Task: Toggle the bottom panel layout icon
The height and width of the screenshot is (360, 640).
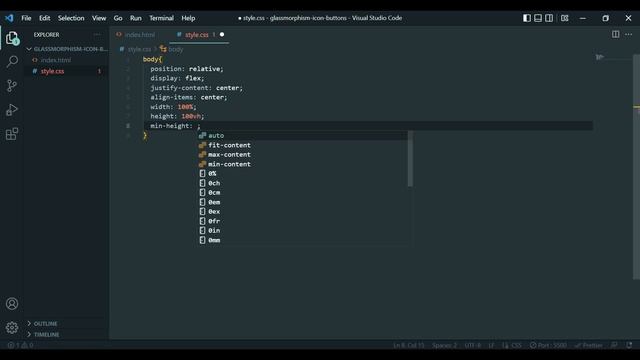Action: tap(538, 18)
